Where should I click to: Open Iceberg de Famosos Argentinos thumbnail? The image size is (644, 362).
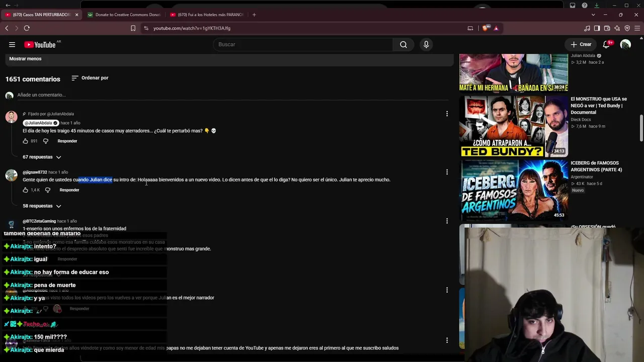(x=514, y=190)
